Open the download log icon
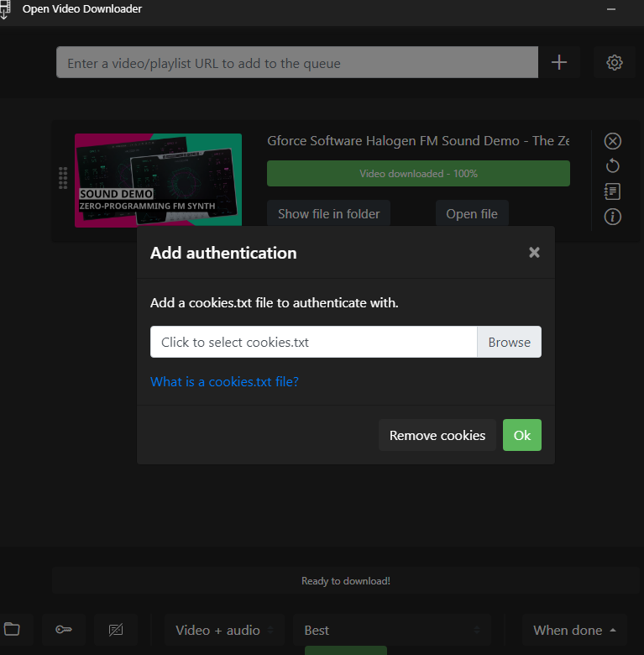644x655 pixels. coord(612,191)
